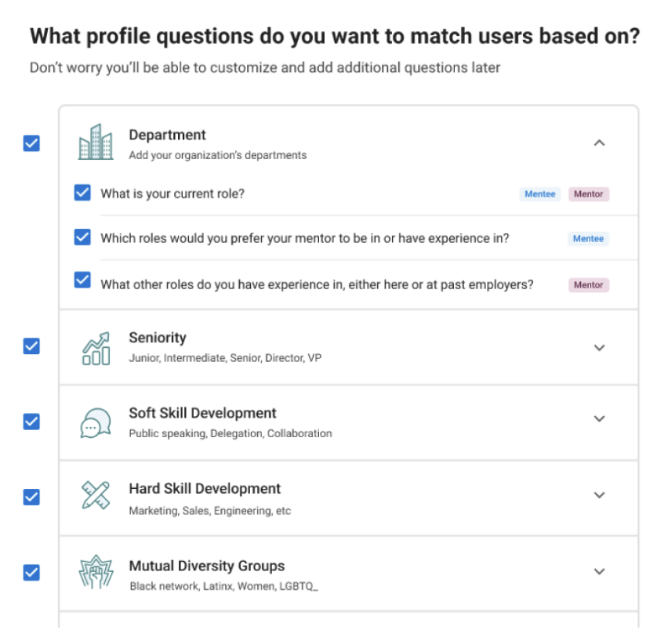Image resolution: width=668 pixels, height=644 pixels.
Task: Uncheck the Mutual Diversity Groups checkbox
Action: pos(31,572)
